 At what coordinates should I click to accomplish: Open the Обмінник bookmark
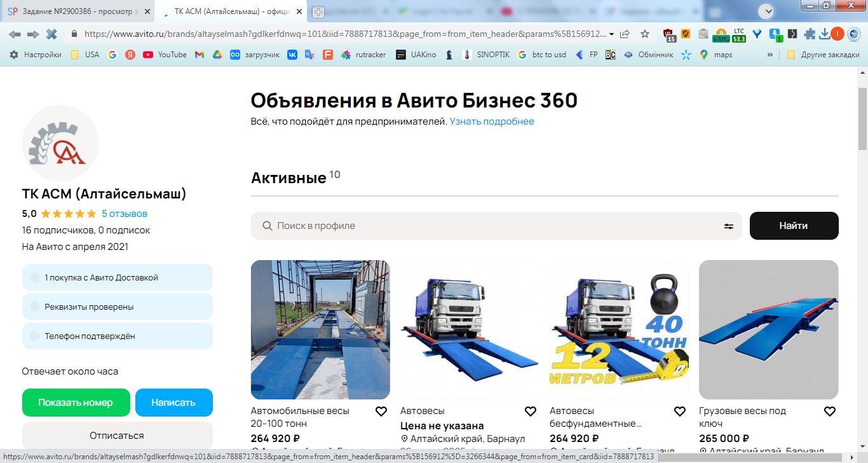(x=648, y=55)
